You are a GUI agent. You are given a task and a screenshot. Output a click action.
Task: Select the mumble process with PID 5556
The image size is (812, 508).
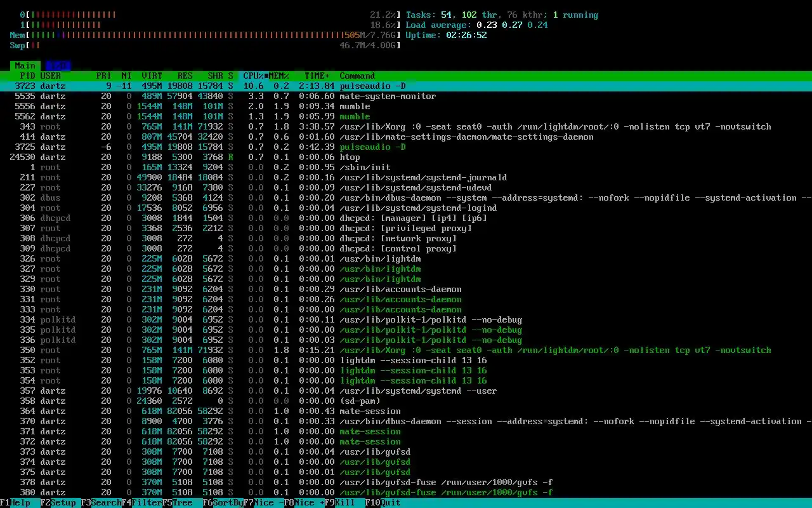[x=406, y=106]
